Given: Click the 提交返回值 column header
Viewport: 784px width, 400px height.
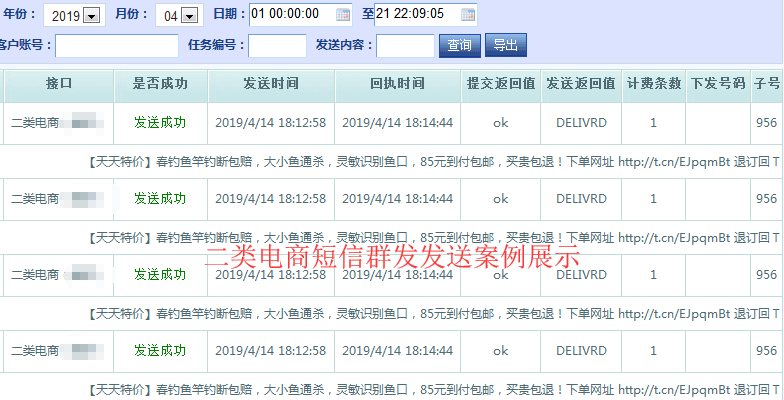Looking at the screenshot, I should pyautogui.click(x=501, y=86).
